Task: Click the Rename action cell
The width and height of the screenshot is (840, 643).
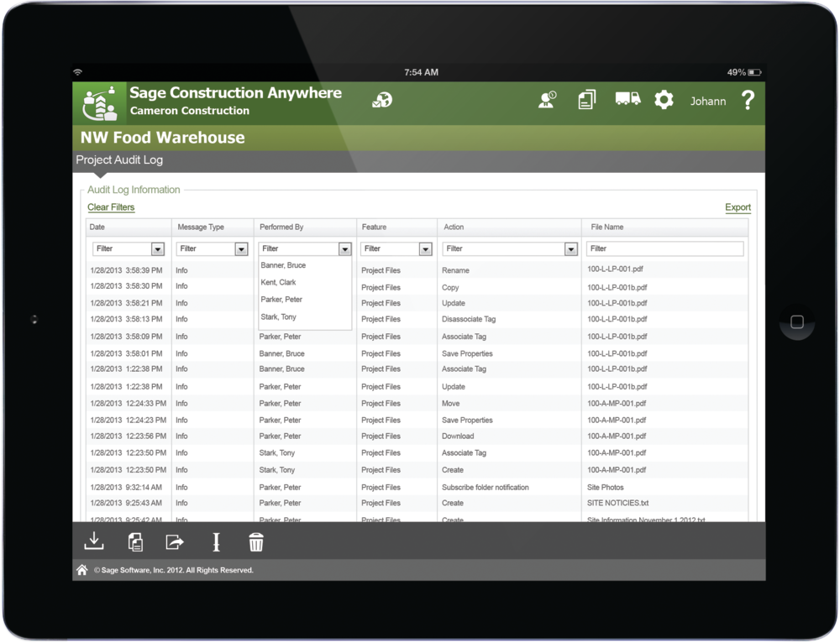Action: pos(455,270)
